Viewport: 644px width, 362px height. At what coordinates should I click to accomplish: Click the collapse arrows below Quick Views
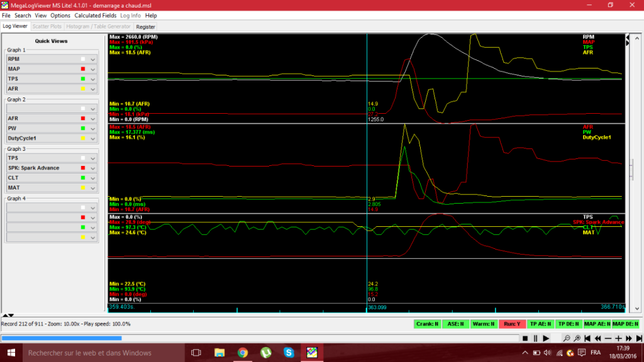click(x=8, y=315)
